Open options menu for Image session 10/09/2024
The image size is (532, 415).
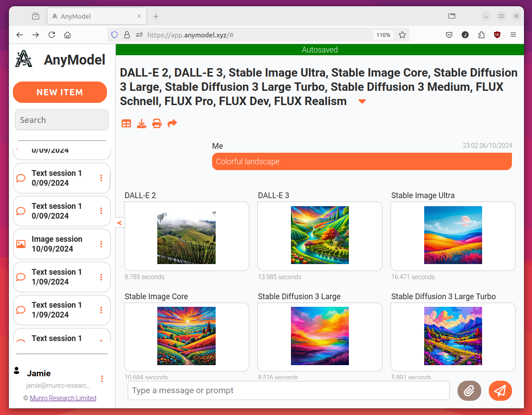coord(101,244)
